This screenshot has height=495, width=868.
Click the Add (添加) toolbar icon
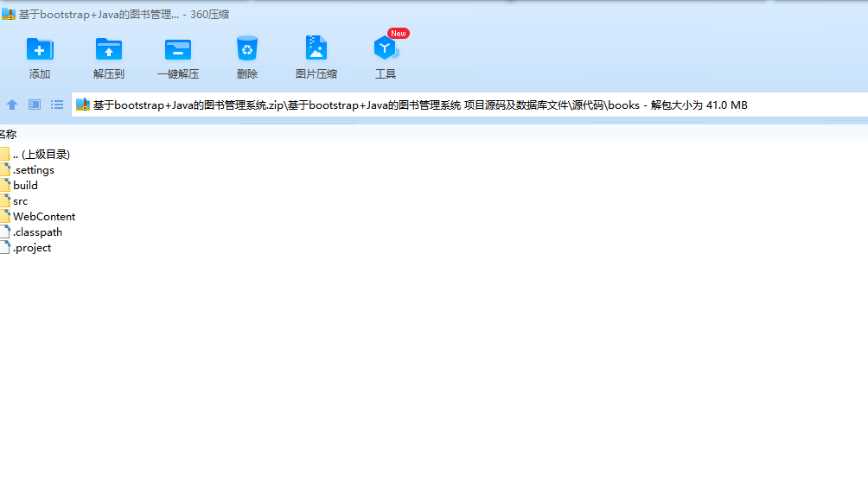point(39,49)
